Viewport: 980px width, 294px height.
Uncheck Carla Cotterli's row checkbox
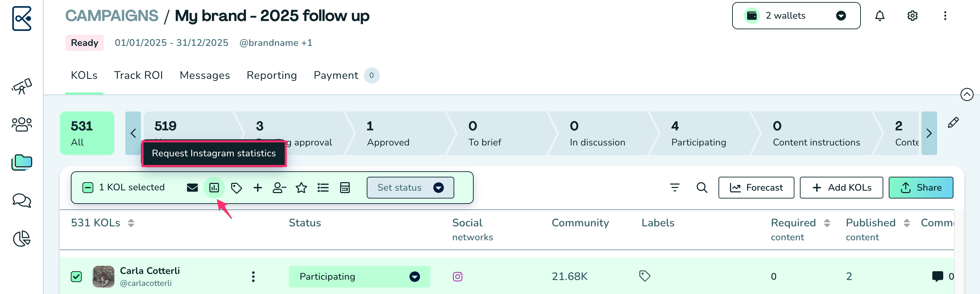click(x=77, y=277)
